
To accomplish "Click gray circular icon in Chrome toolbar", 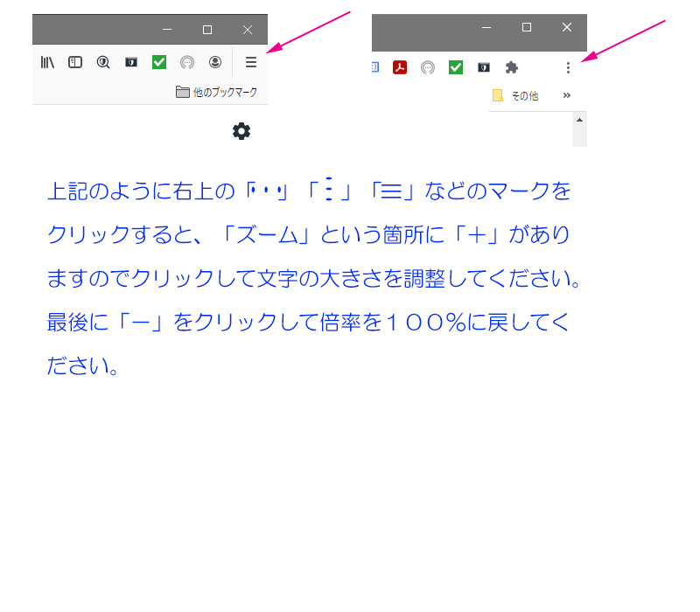I will [x=428, y=67].
